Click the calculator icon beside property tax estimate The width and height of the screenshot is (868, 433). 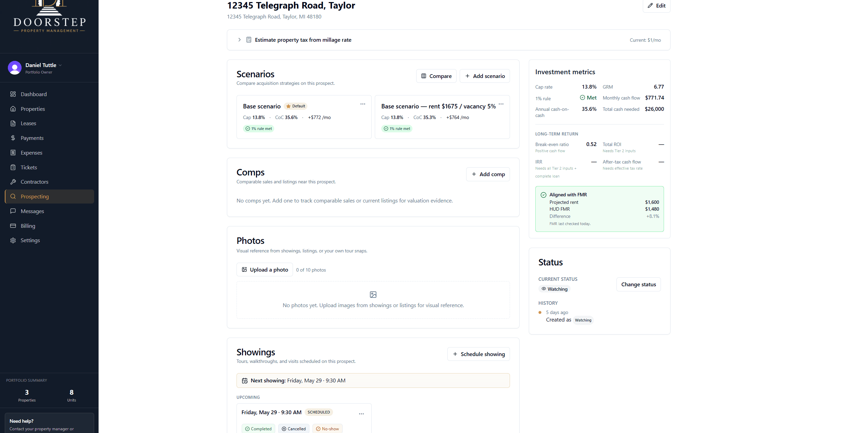[249, 40]
